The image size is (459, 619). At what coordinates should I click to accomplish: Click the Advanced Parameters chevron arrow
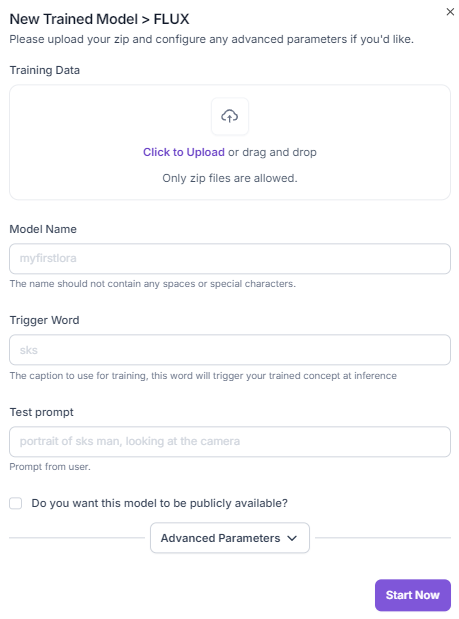[292, 538]
